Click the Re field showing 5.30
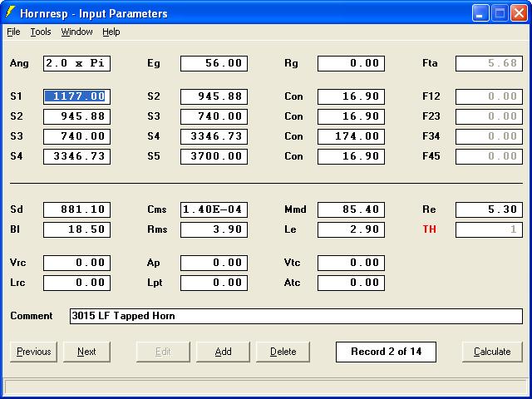The image size is (532, 399). click(489, 209)
